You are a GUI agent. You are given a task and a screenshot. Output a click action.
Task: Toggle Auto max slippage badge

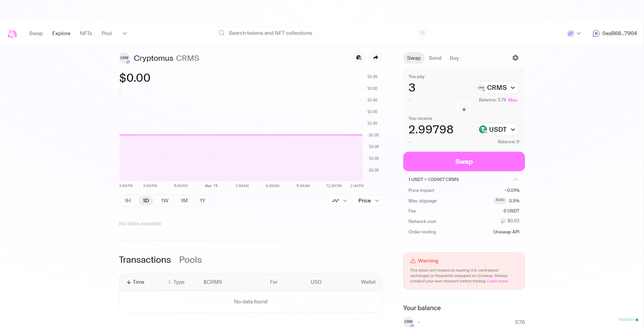pos(500,200)
